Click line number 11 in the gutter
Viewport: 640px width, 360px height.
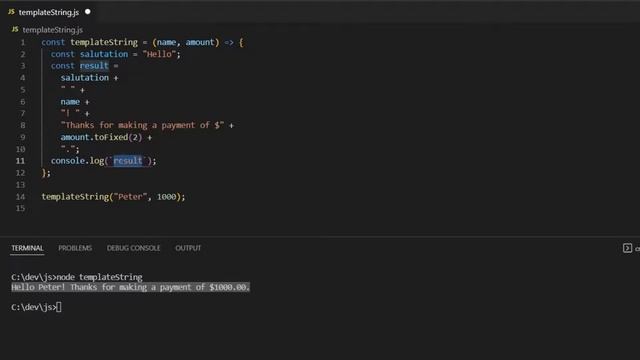(x=20, y=161)
